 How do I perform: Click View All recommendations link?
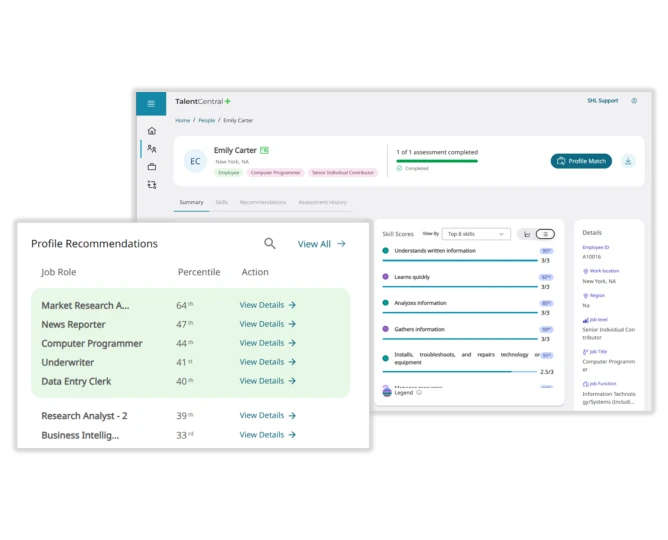point(321,244)
